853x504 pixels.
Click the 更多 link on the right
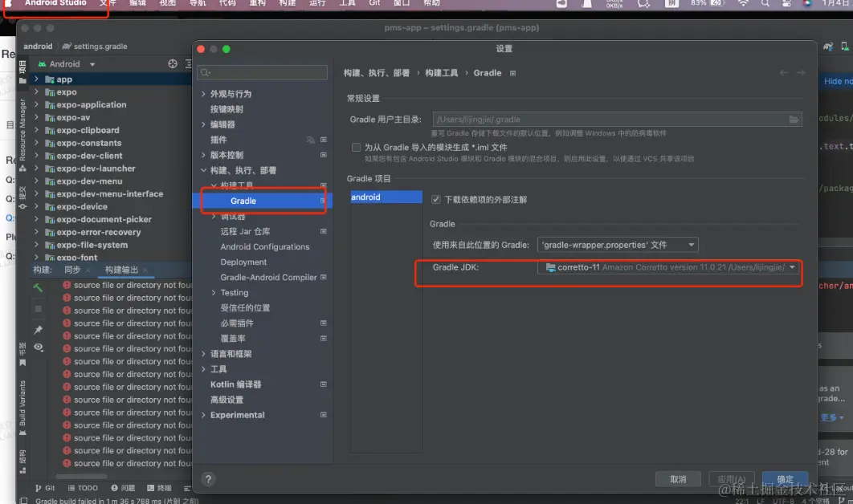tap(832, 417)
